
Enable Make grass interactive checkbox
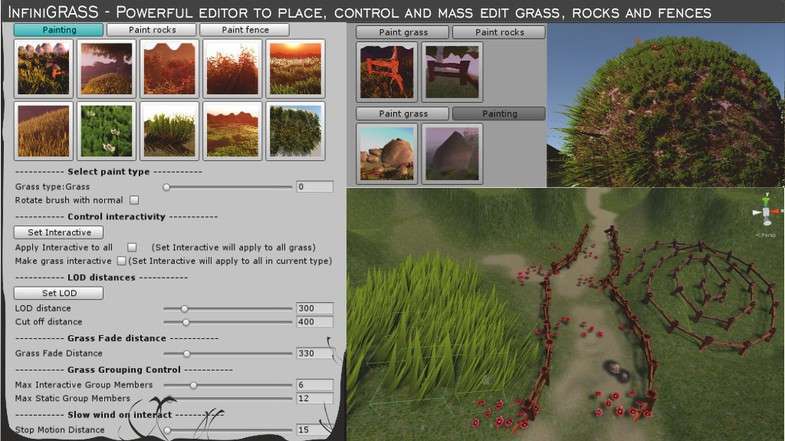point(121,261)
